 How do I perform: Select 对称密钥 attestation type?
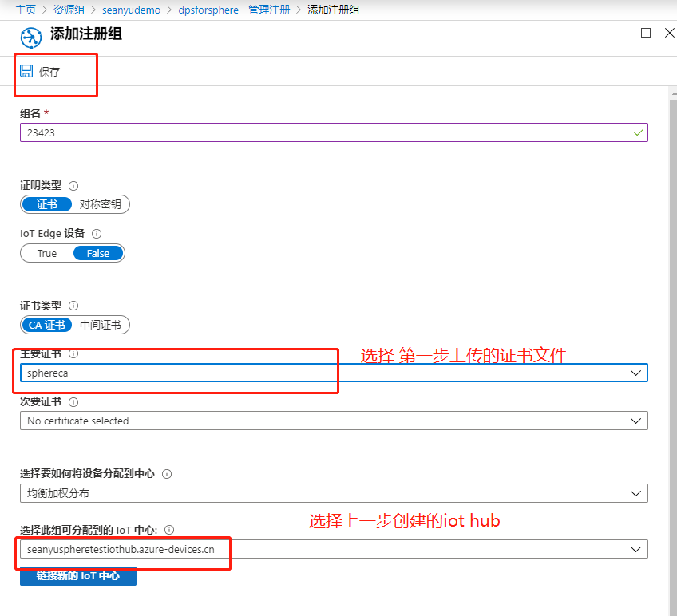[x=100, y=204]
